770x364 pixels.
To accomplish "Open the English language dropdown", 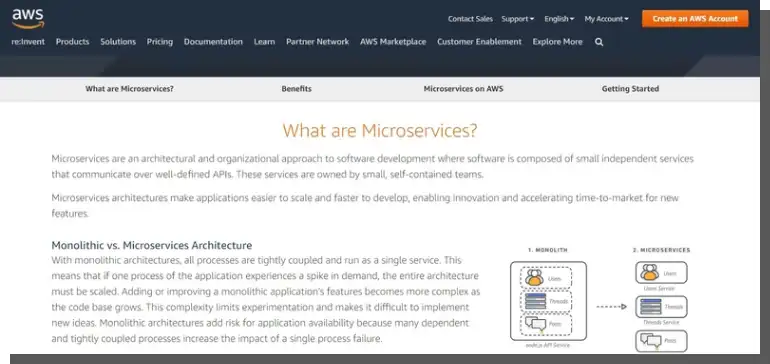I will pyautogui.click(x=559, y=19).
